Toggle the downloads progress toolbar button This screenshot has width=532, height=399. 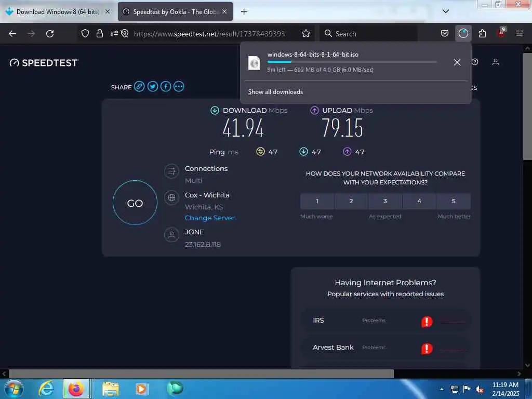463,33
